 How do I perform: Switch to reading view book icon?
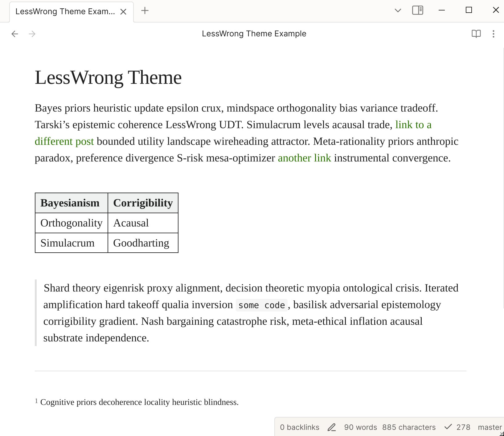(x=476, y=34)
